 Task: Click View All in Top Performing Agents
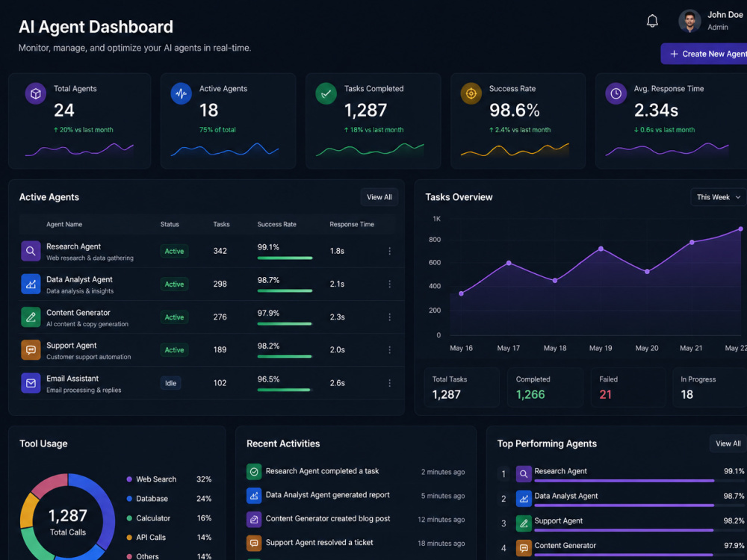728,444
